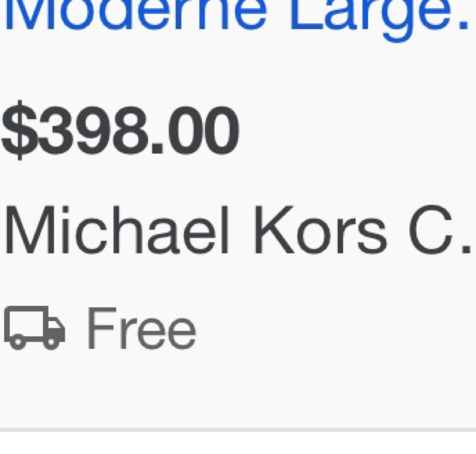The height and width of the screenshot is (454, 476).
Task: Click the white area below the card
Action: 238,443
